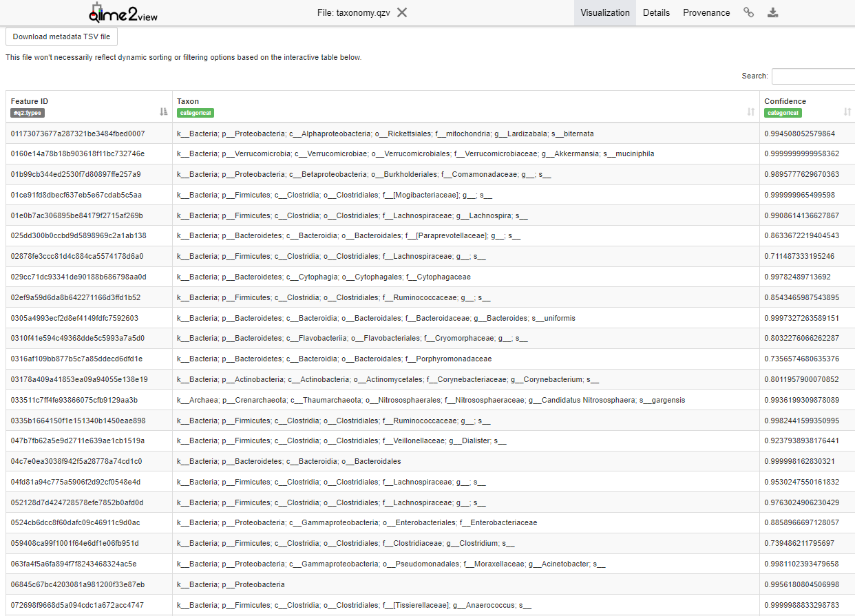This screenshot has width=855, height=616.
Task: Sort table by Taxon column sort icon
Action: coord(750,111)
